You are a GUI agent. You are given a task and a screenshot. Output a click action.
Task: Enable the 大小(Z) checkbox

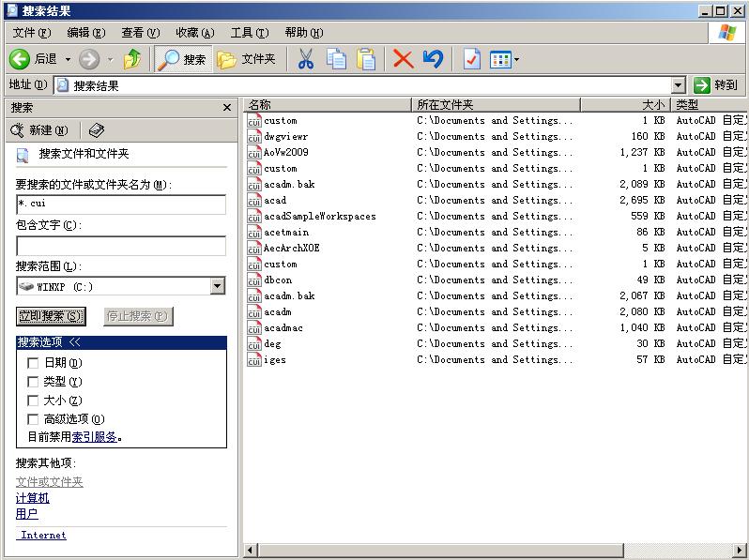click(x=33, y=401)
